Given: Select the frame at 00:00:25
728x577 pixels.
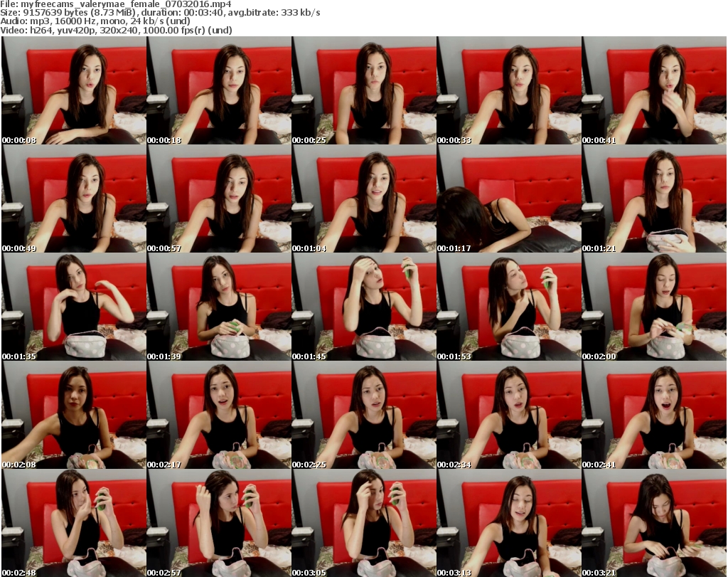Looking at the screenshot, I should (x=364, y=90).
